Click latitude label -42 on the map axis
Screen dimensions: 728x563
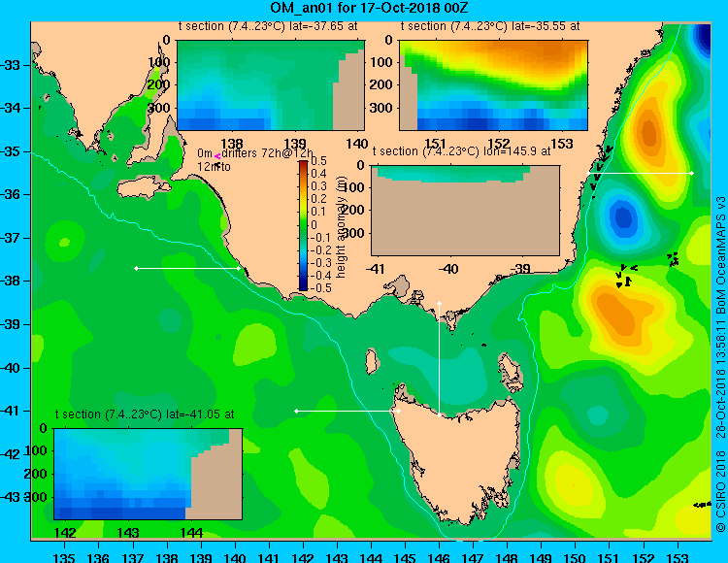(11, 454)
